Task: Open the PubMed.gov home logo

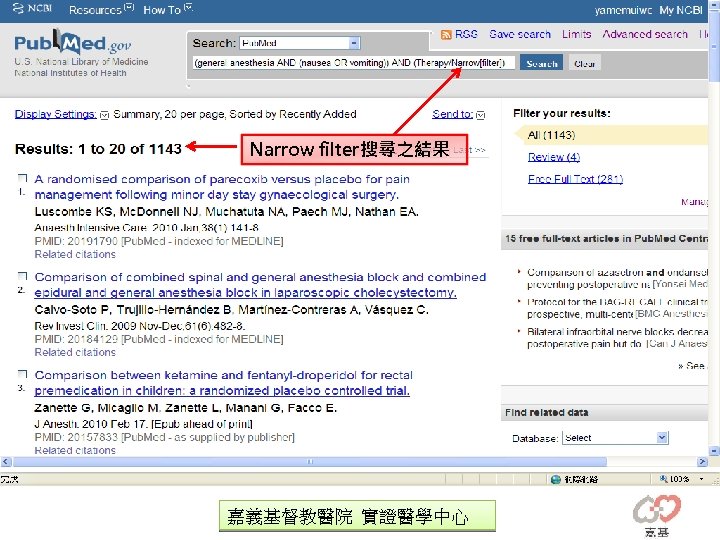Action: coord(73,43)
